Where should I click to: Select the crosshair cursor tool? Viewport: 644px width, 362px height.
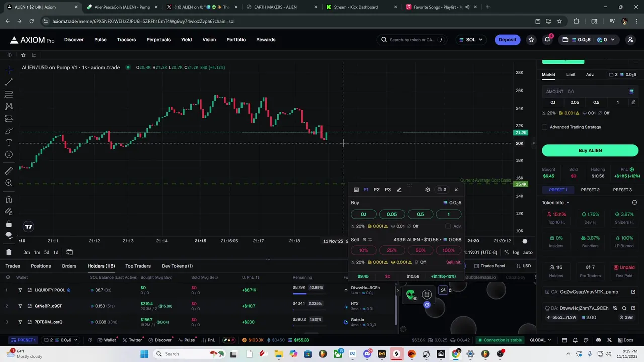tap(9, 70)
